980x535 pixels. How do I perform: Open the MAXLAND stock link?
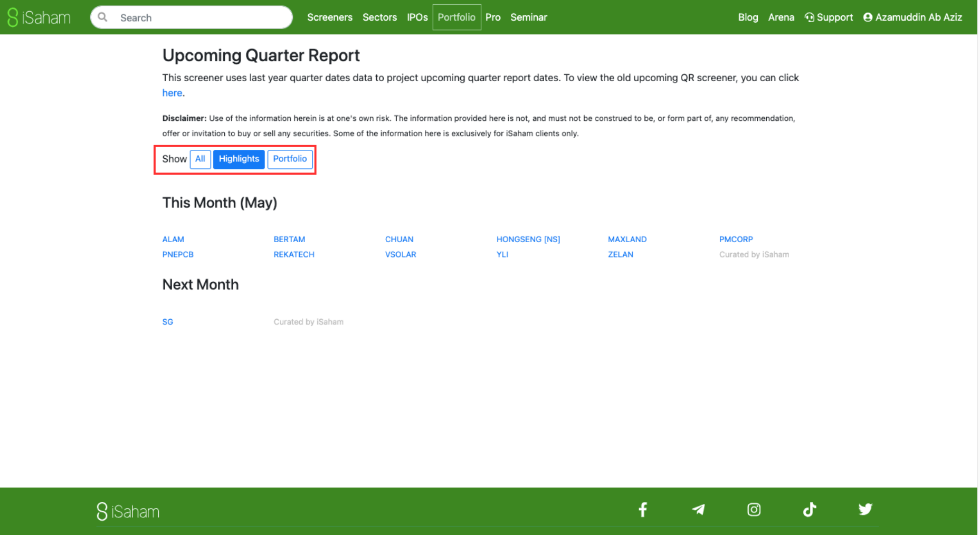tap(627, 240)
